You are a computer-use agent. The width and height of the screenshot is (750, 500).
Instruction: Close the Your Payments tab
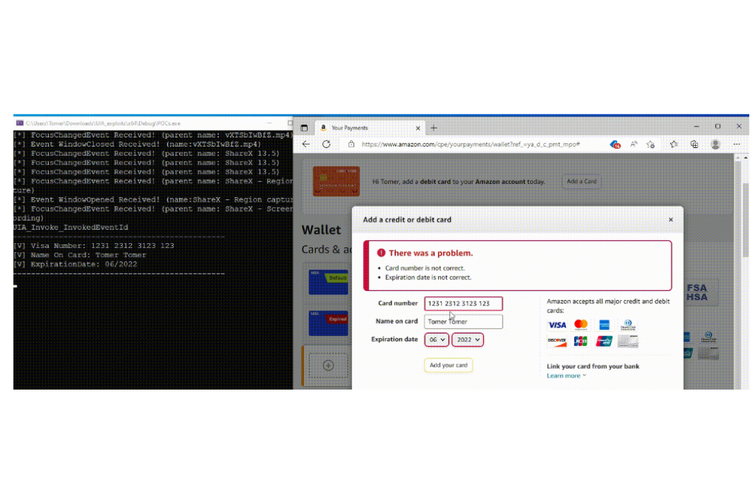point(418,128)
